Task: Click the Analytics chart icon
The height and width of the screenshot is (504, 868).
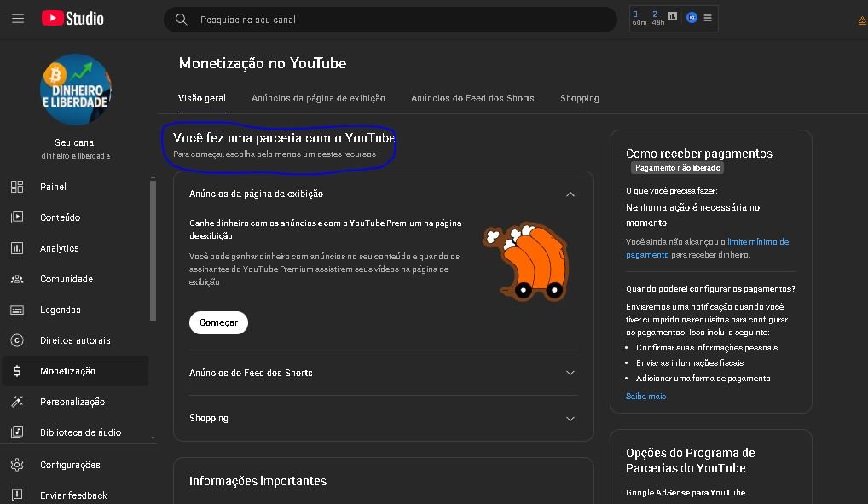Action: point(17,248)
